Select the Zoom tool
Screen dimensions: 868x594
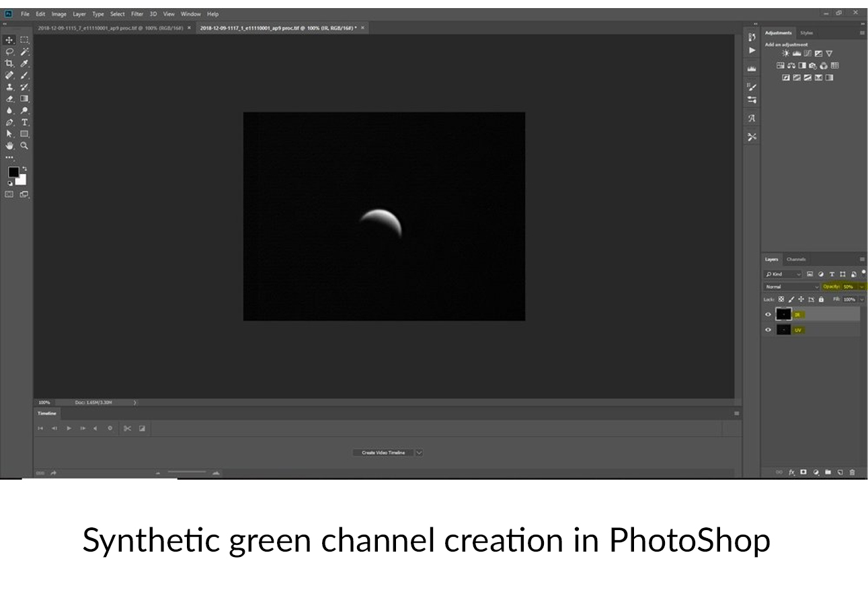tap(24, 145)
